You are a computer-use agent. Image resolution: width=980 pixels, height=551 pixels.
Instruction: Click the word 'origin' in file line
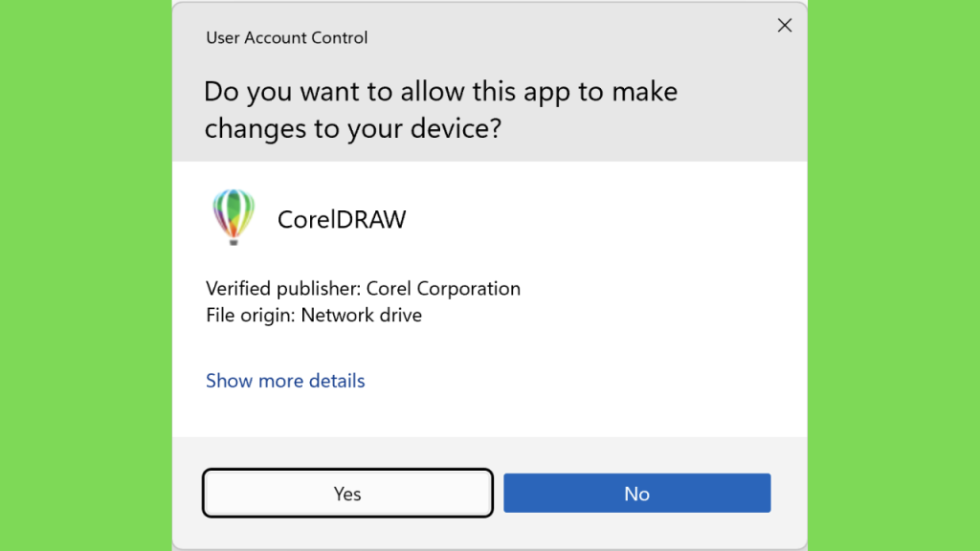[x=269, y=316]
